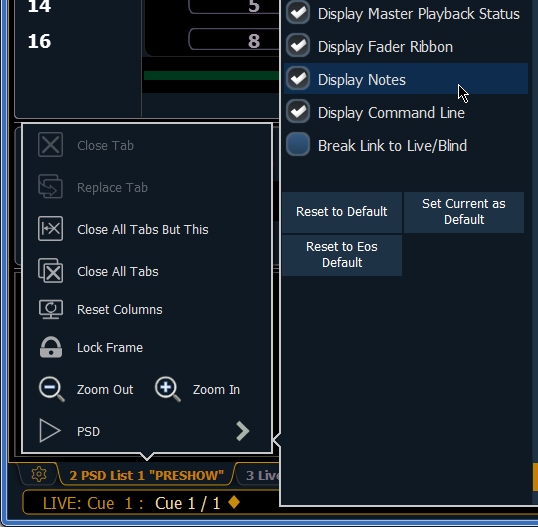Image resolution: width=538 pixels, height=527 pixels.
Task: Click the Close All Tabs But This icon
Action: [50, 229]
